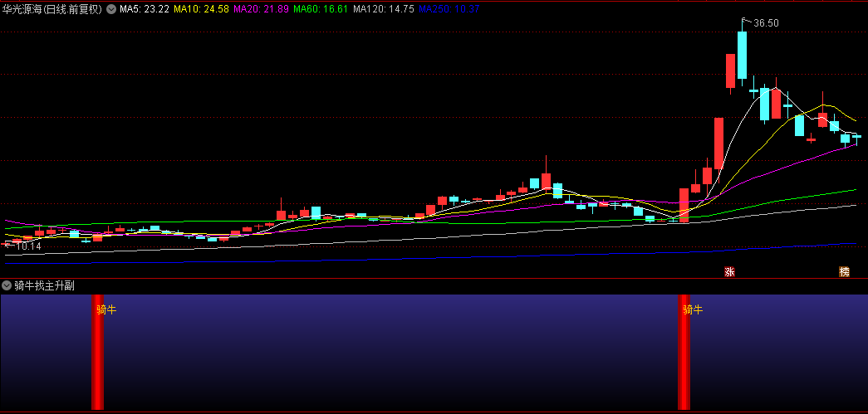Image resolution: width=868 pixels, height=414 pixels.
Task: Select the red candlestick directly above 涨 marker
Action: click(x=730, y=71)
